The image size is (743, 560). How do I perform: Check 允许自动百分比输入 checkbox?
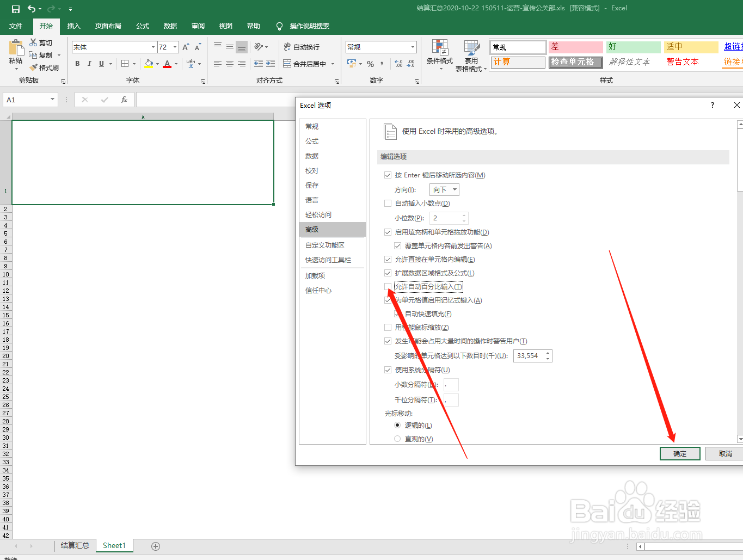[x=388, y=287]
